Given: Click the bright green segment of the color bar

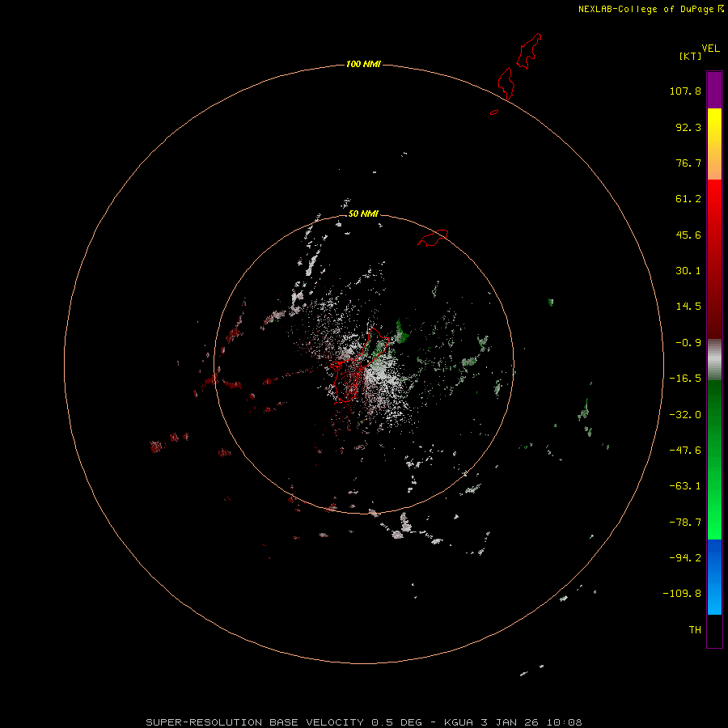Looking at the screenshot, I should pyautogui.click(x=714, y=459).
